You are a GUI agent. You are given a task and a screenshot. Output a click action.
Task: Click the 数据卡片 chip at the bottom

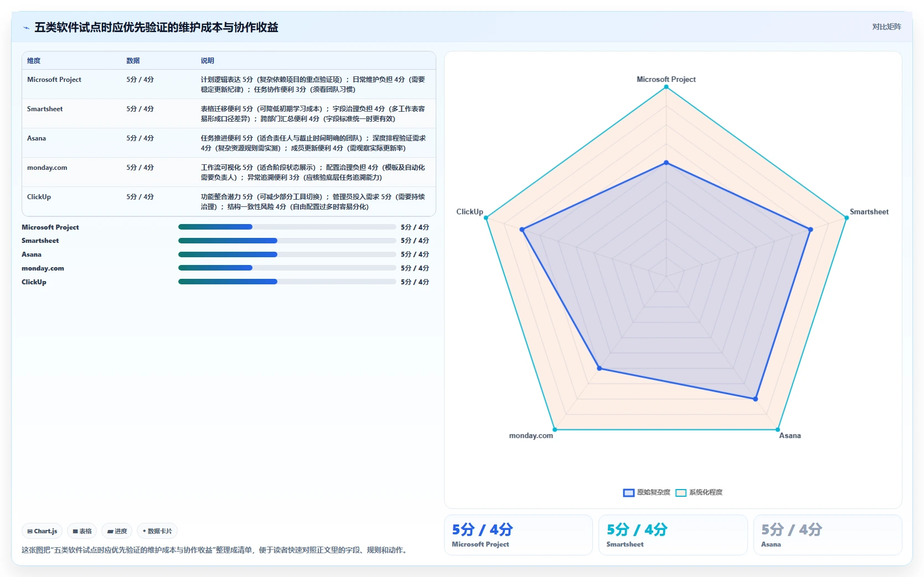tap(157, 531)
